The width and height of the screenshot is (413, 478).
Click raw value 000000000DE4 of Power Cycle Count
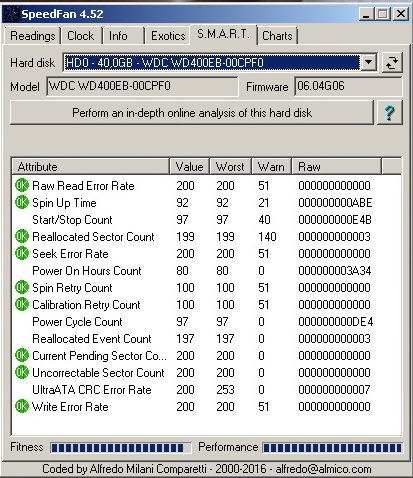tap(336, 322)
